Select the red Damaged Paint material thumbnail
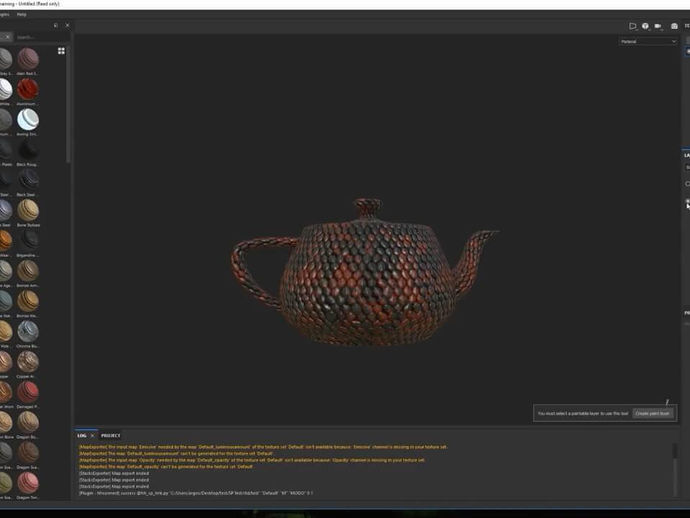The width and height of the screenshot is (690, 518). (x=28, y=393)
